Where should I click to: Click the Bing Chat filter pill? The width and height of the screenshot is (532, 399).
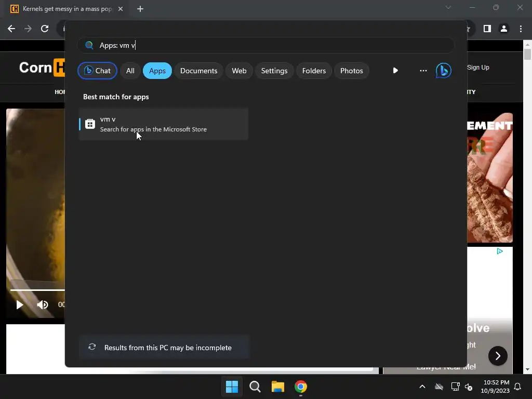(x=97, y=71)
